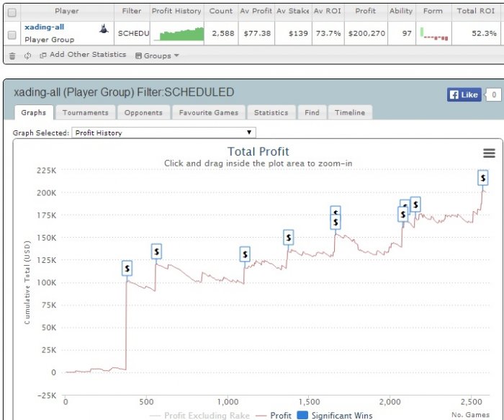Click the shark icon beside xading-all
Viewport: 504px width, 420px height.
[104, 29]
